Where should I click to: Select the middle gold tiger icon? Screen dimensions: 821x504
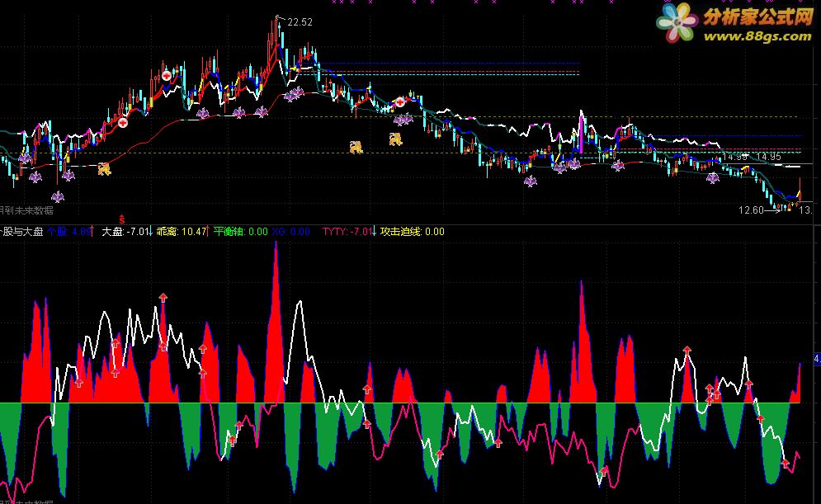tap(356, 147)
